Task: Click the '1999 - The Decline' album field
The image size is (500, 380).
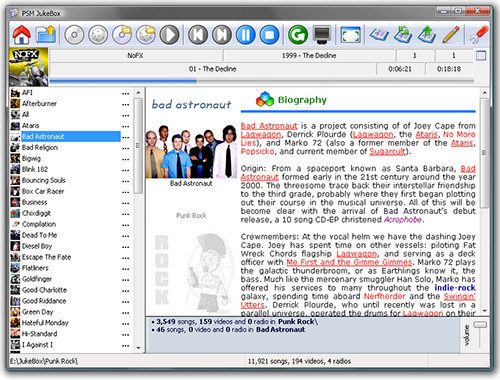Action: coord(309,56)
